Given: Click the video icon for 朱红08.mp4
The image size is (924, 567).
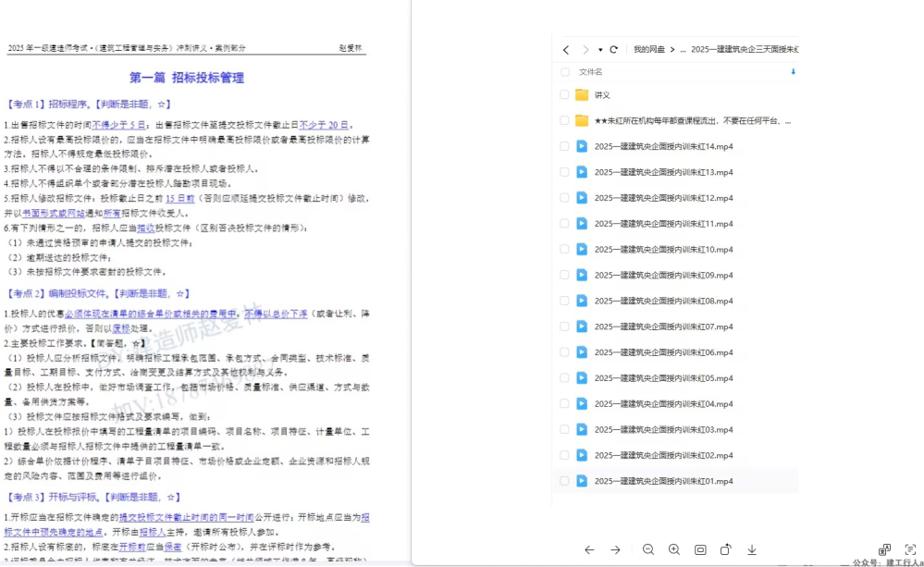Looking at the screenshot, I should pos(582,301).
